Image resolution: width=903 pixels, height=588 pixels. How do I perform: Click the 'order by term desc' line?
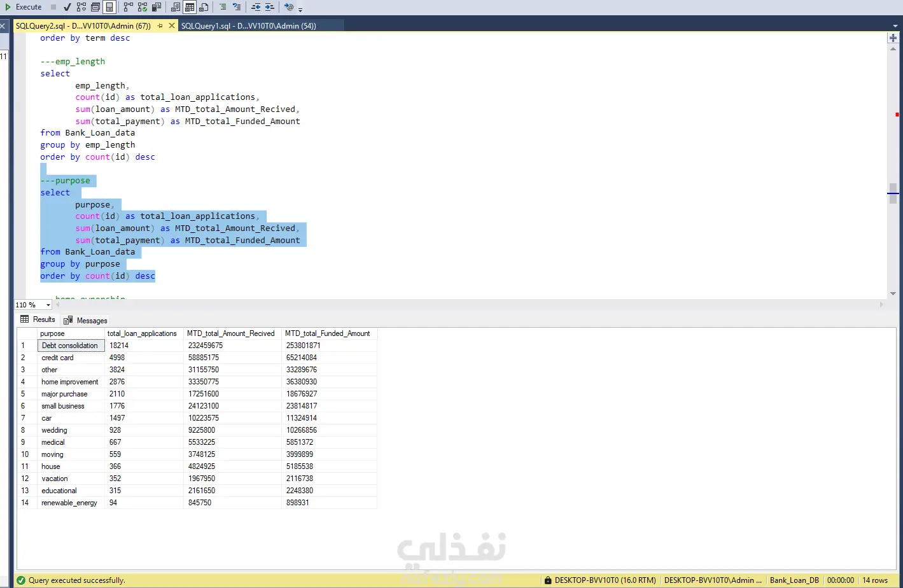(85, 38)
